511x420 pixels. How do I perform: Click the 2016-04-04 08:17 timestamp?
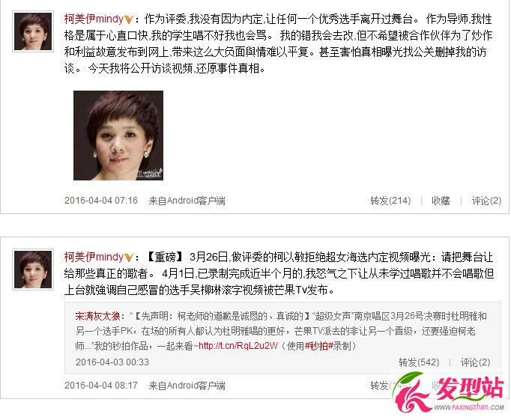pyautogui.click(x=101, y=386)
